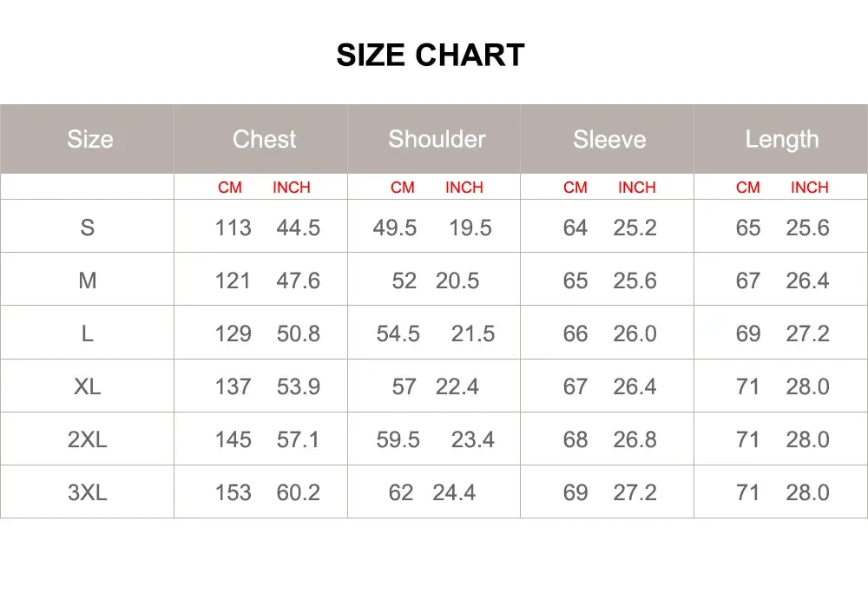Select the Size column header
This screenshot has height=594, width=868.
[x=90, y=139]
